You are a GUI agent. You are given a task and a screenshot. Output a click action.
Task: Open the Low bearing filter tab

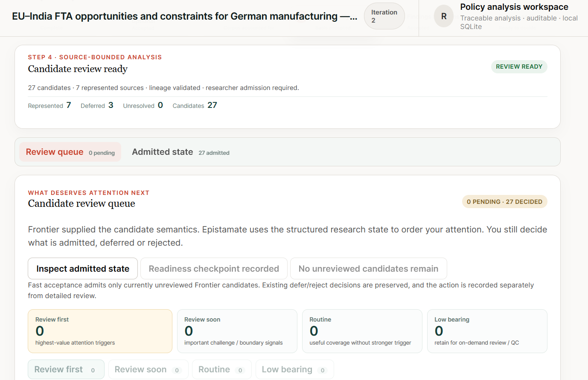point(294,369)
